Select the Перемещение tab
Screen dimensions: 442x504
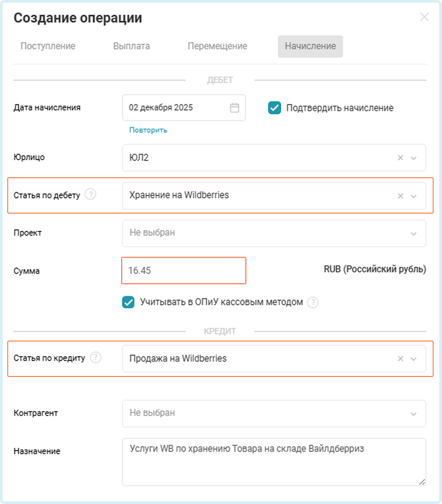(217, 46)
